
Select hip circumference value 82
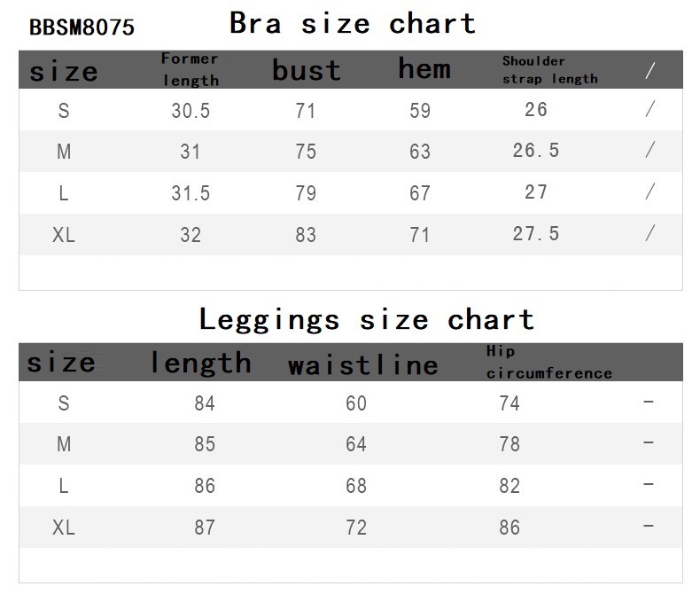pos(509,486)
